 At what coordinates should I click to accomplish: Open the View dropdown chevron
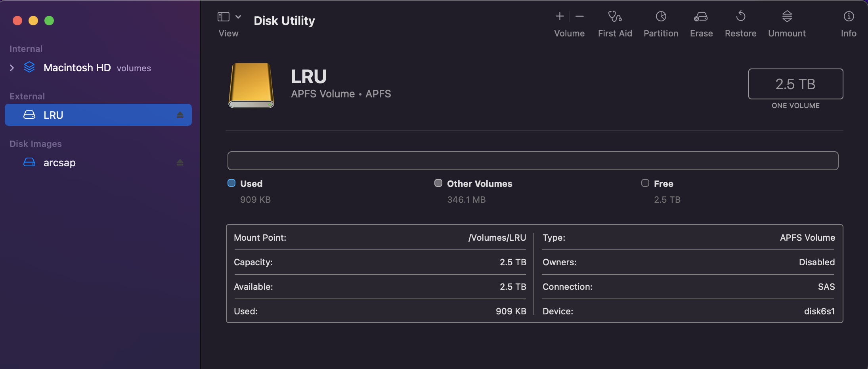(238, 17)
